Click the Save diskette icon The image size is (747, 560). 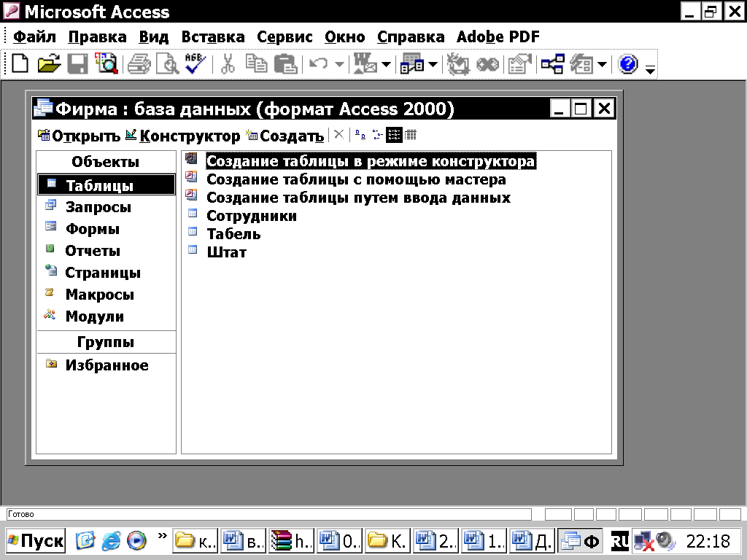[x=77, y=63]
